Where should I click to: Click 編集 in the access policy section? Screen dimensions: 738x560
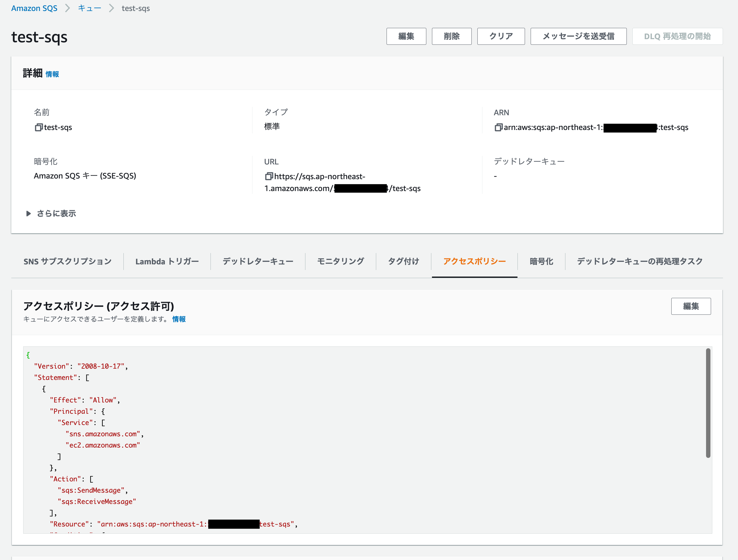point(691,306)
